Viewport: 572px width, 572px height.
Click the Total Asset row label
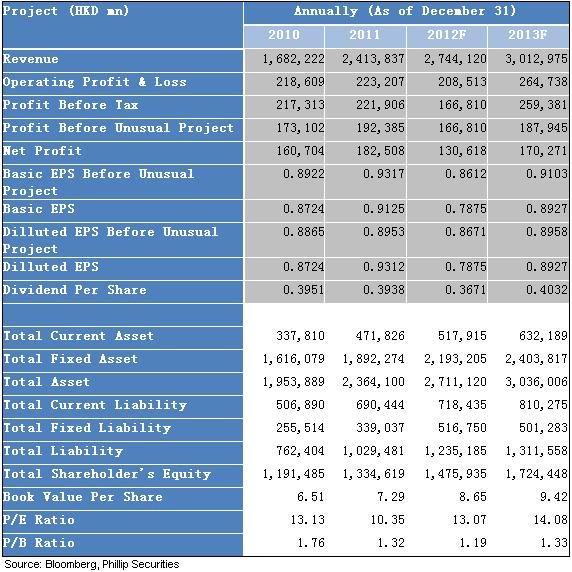(46, 382)
